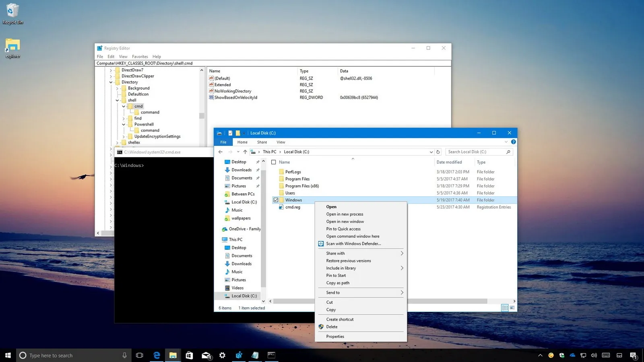This screenshot has height=362, width=644.
Task: Collapse the cmd key in registry tree
Action: (124, 106)
